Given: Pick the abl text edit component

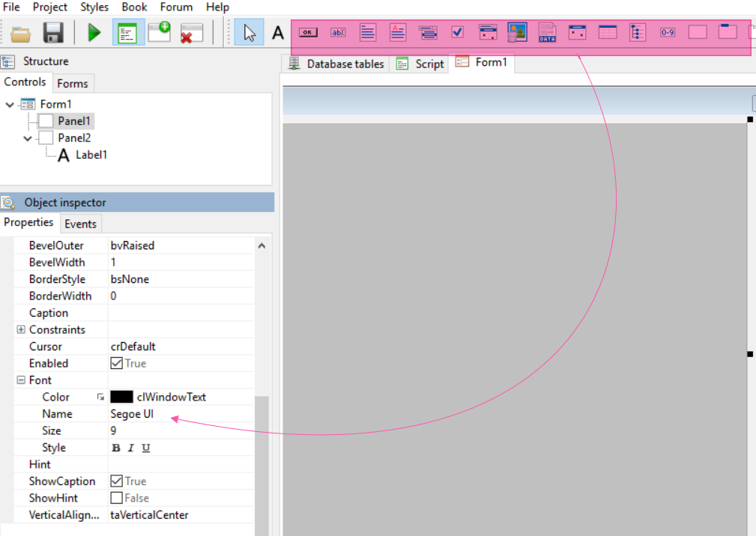Looking at the screenshot, I should coord(338,32).
